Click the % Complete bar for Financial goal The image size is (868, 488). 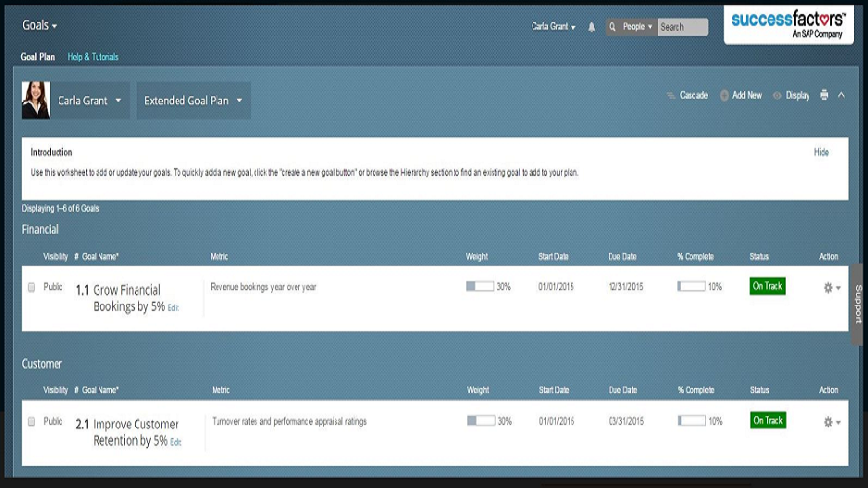point(690,287)
